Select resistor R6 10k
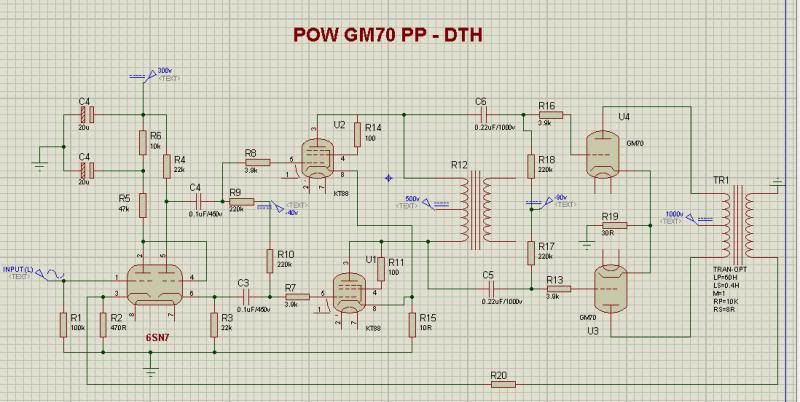The image size is (800, 402). tap(143, 142)
